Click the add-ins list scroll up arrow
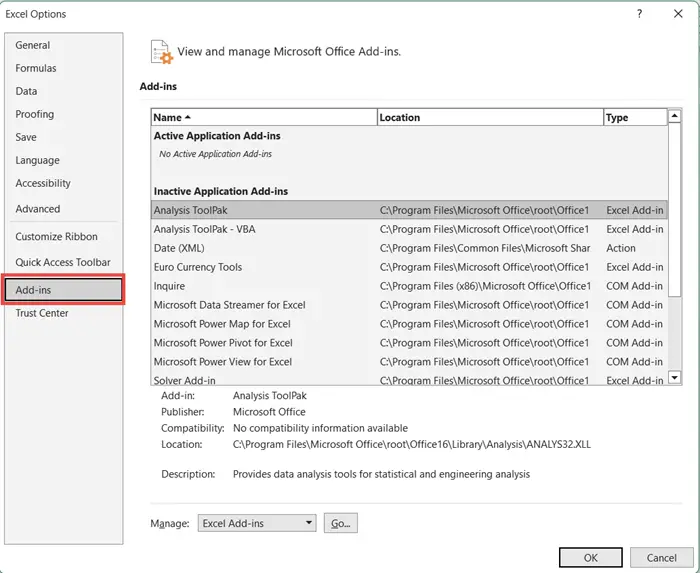Viewport: 700px width, 573px height. [675, 116]
